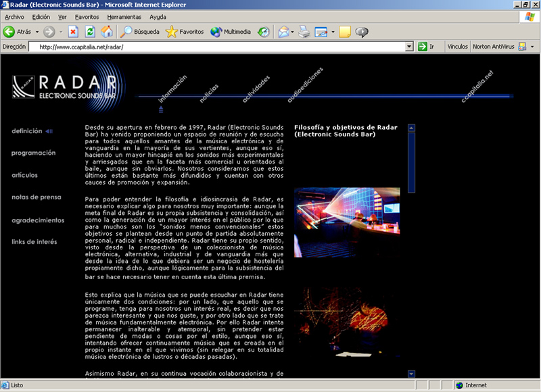
Task: Open Favoritos star panel
Action: tap(184, 32)
